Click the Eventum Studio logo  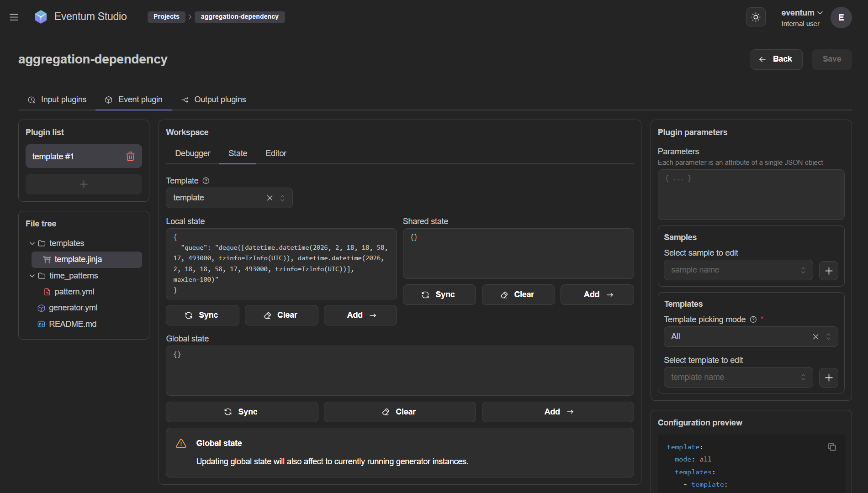(41, 17)
